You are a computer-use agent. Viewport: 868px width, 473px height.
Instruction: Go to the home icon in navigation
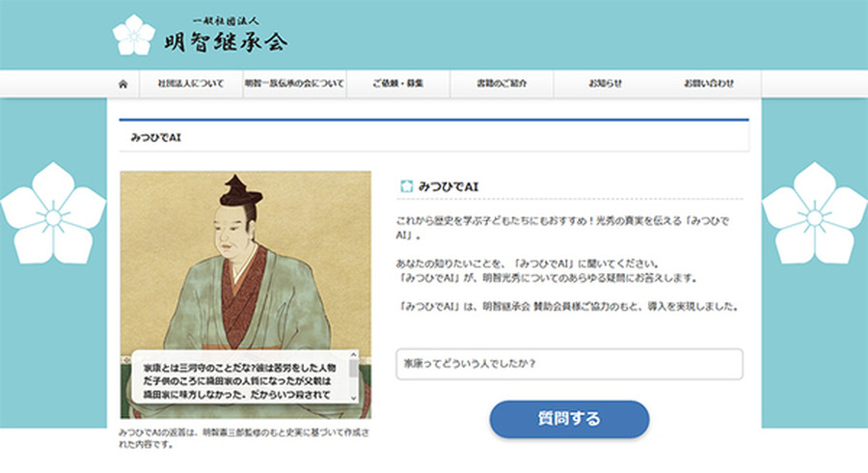point(122,84)
